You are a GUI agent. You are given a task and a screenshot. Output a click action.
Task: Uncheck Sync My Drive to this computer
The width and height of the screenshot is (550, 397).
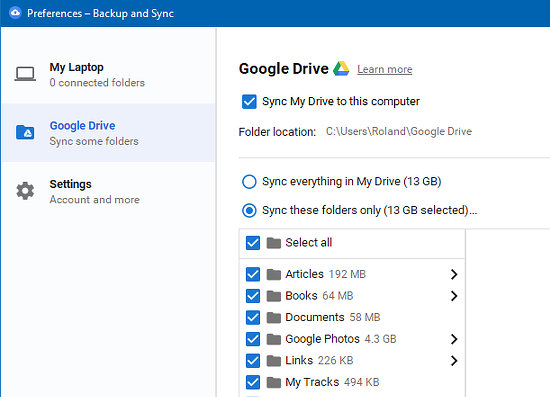coord(249,102)
